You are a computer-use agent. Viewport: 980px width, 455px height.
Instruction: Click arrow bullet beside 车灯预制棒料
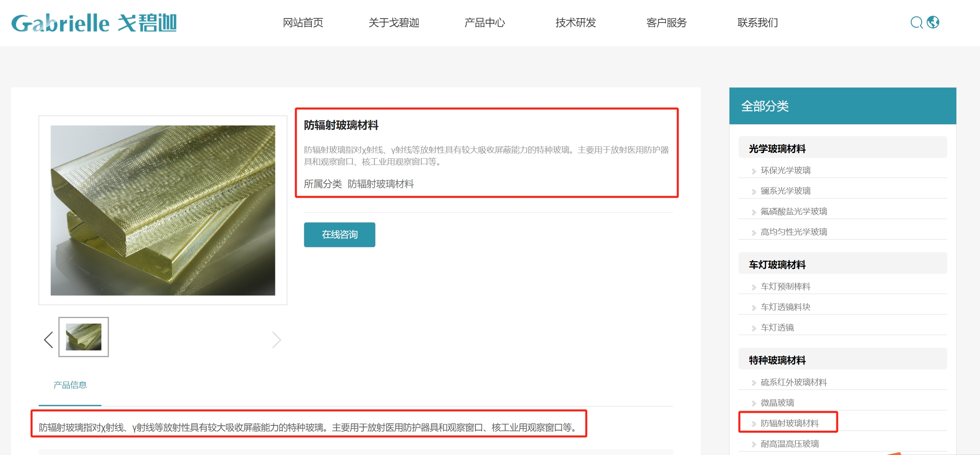(x=754, y=287)
